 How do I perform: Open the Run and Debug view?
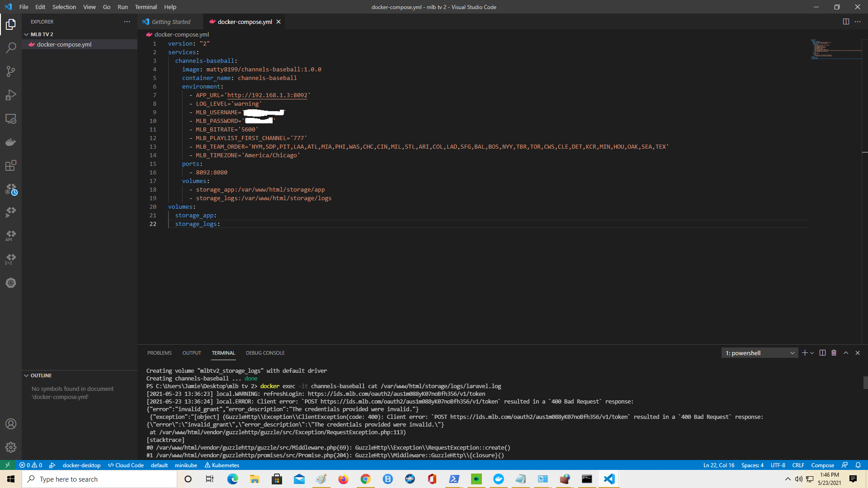[11, 95]
